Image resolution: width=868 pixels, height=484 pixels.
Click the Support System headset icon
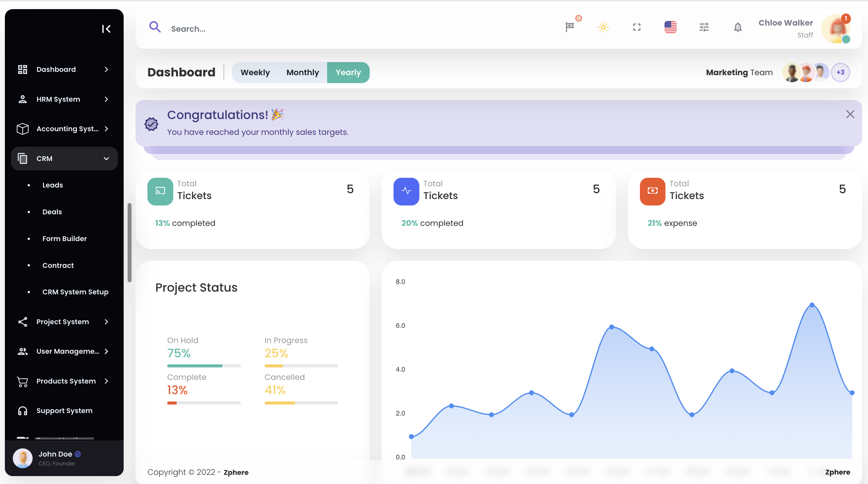tap(23, 411)
